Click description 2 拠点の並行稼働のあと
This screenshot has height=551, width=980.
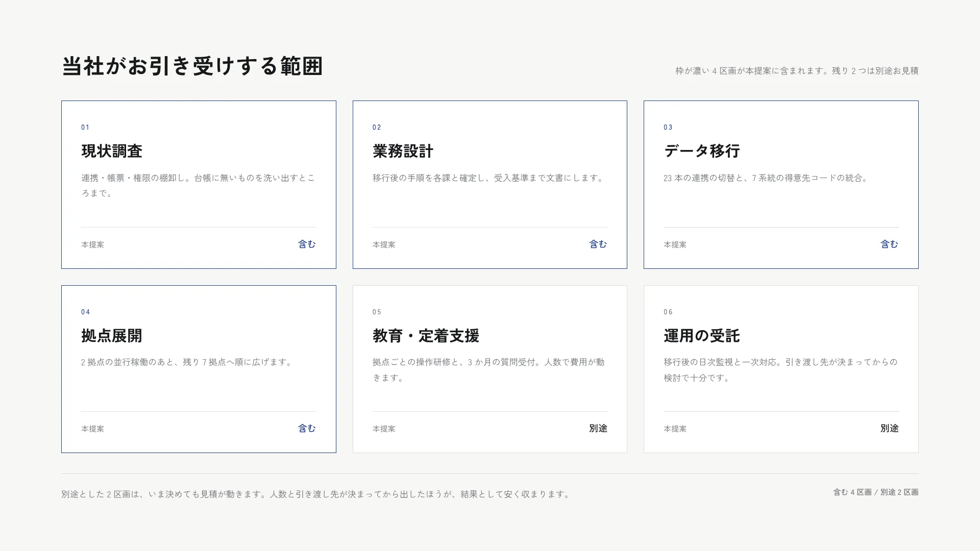[188, 362]
